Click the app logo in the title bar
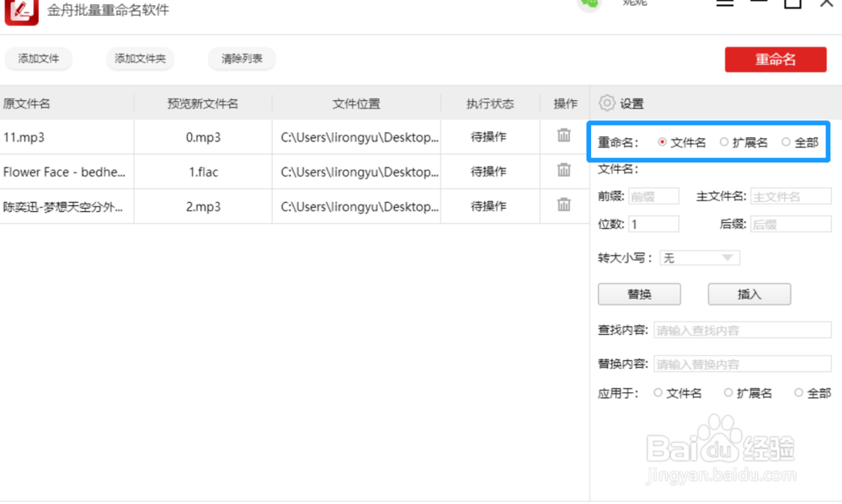The width and height of the screenshot is (842, 504). pos(21,12)
